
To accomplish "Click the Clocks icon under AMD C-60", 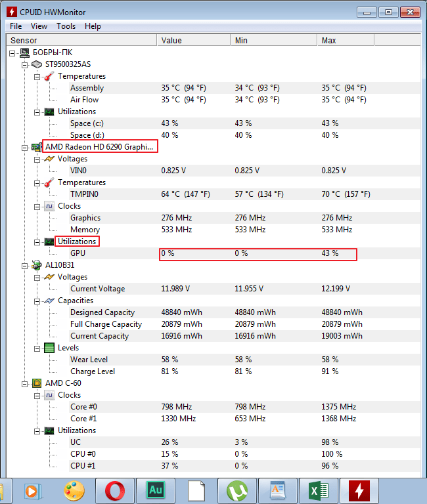I will pos(49,395).
